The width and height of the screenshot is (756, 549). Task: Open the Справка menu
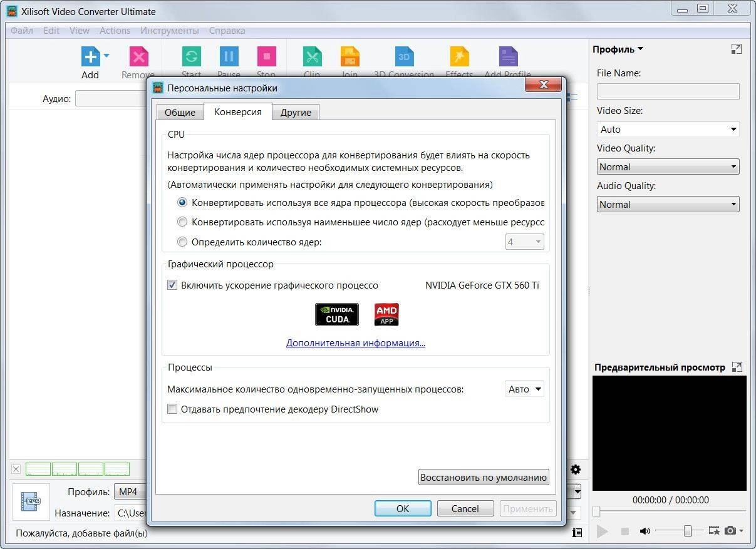tap(227, 30)
